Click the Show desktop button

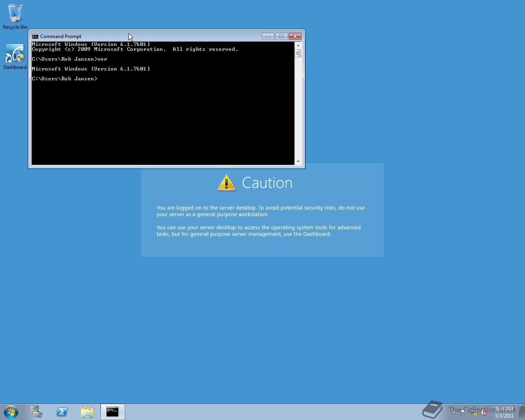(522, 412)
